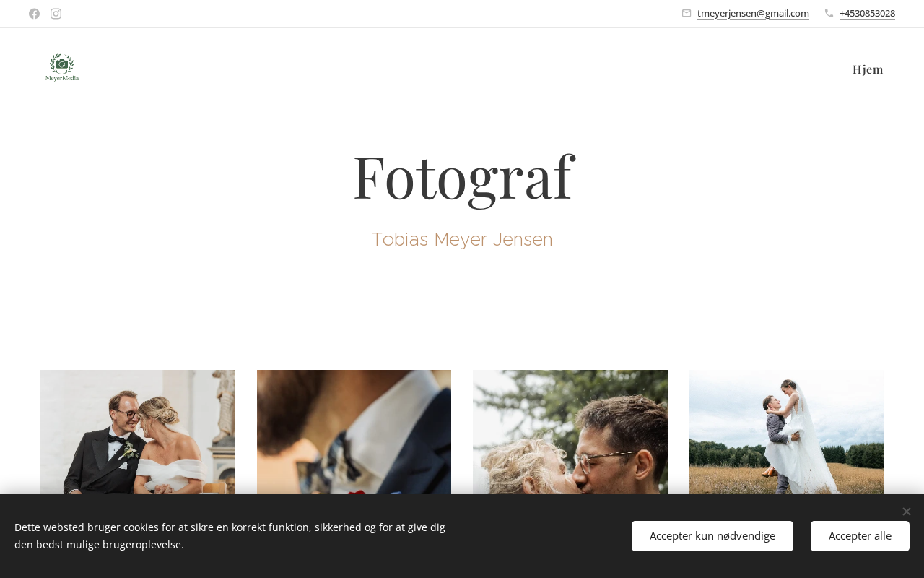Click the Accepter alle button

point(860,536)
